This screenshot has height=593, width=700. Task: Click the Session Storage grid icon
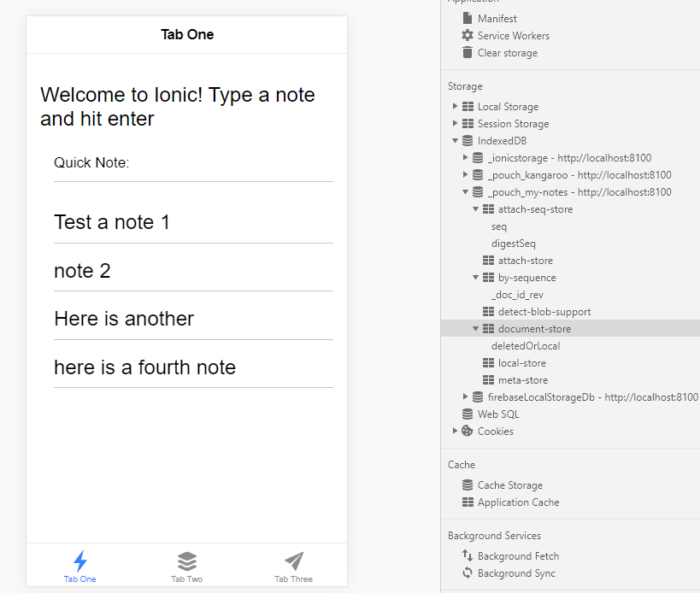pyautogui.click(x=468, y=124)
